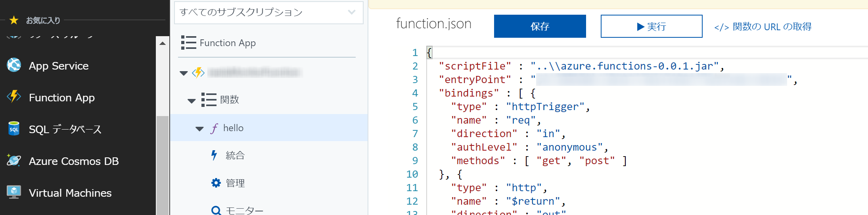The width and height of the screenshot is (868, 215).
Task: Click the Virtual Machines monitor icon
Action: [14, 192]
